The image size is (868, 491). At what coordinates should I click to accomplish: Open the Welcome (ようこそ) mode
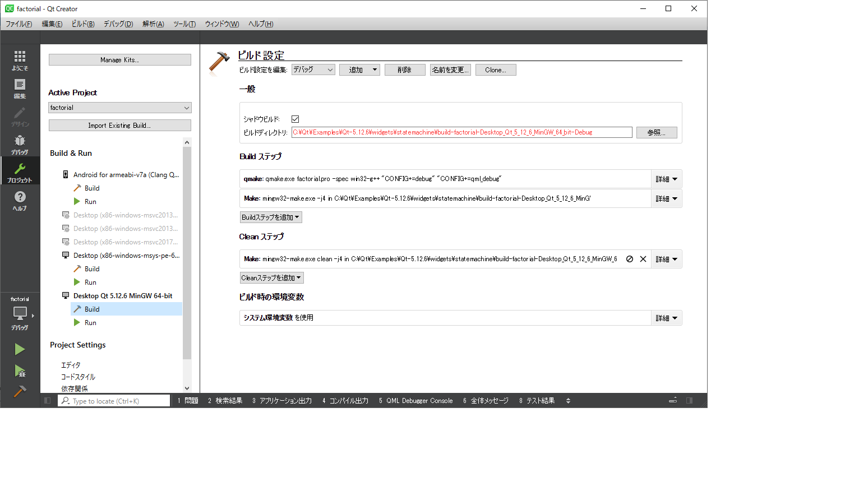coord(20,60)
